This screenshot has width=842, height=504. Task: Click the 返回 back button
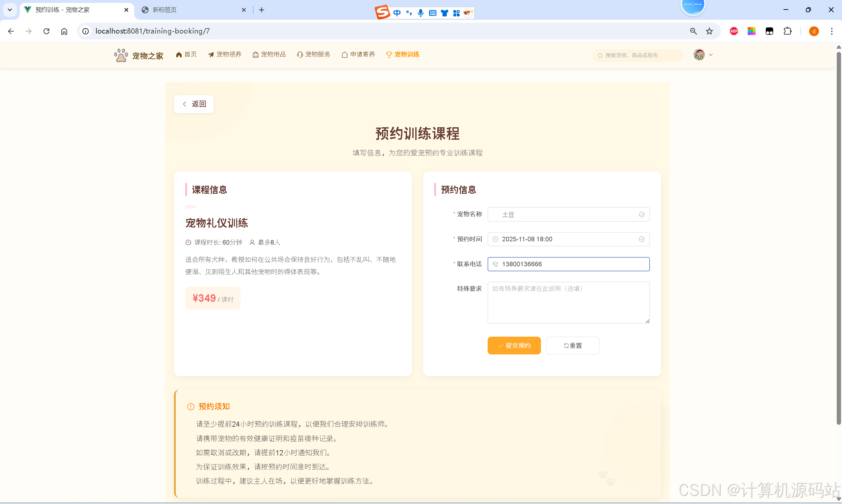click(x=194, y=104)
